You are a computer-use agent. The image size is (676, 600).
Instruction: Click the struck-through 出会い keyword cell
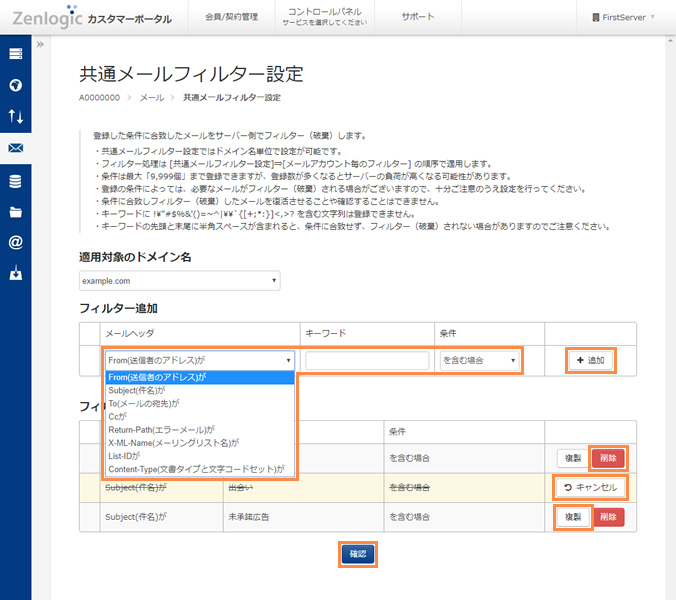pos(304,488)
